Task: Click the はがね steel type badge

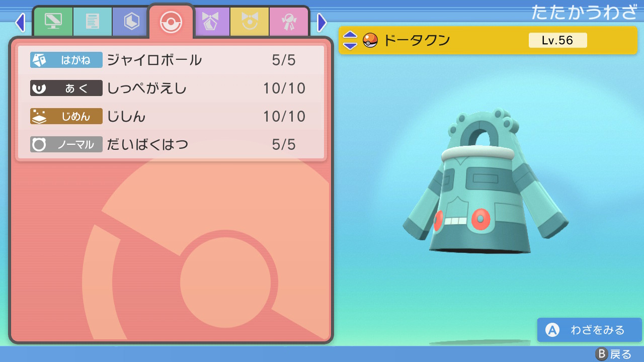Action: point(66,60)
